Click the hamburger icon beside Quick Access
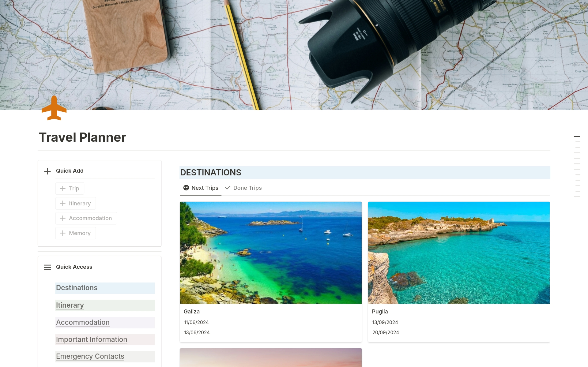The width and height of the screenshot is (588, 367). (47, 268)
